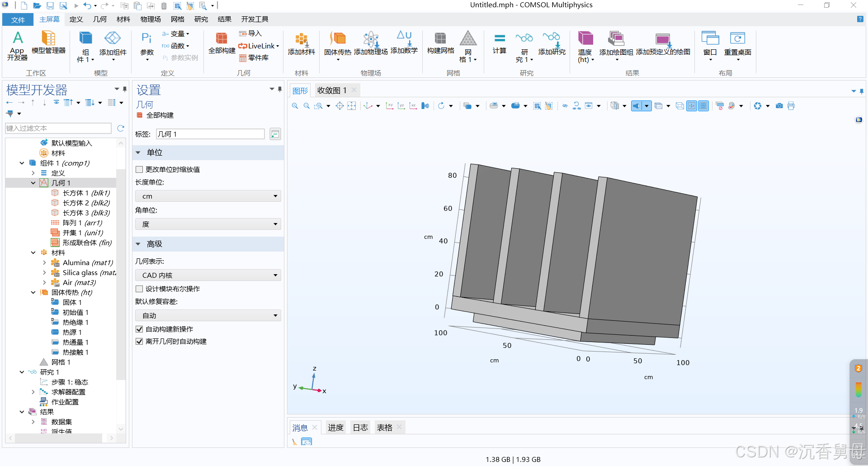The width and height of the screenshot is (868, 466).
Task: Toggle 更改单位时缩放值 checkbox
Action: tap(139, 170)
